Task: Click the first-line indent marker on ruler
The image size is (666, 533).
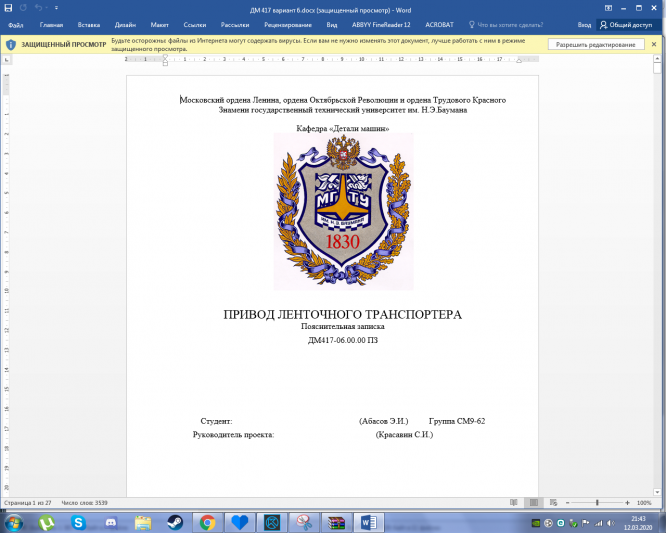Action: pos(165,57)
